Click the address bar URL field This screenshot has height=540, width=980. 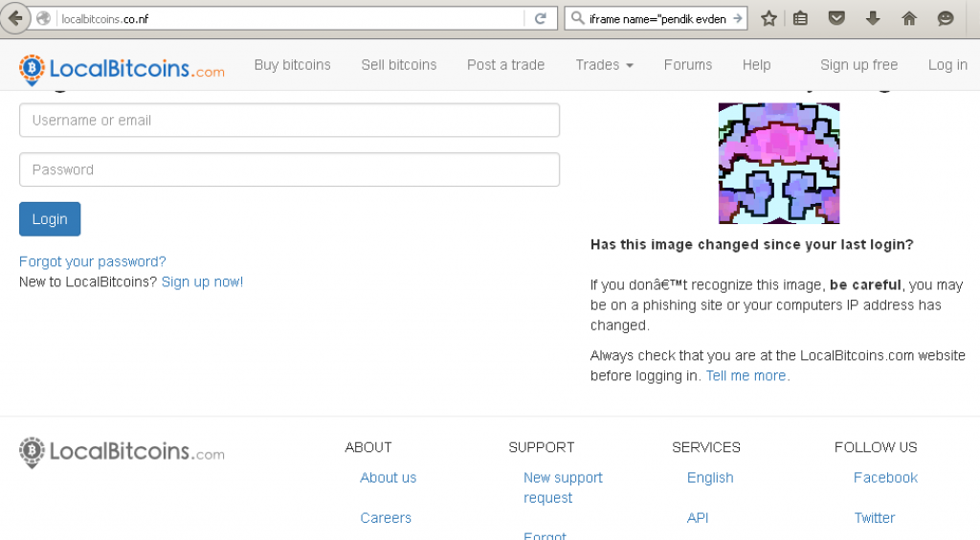click(x=291, y=19)
